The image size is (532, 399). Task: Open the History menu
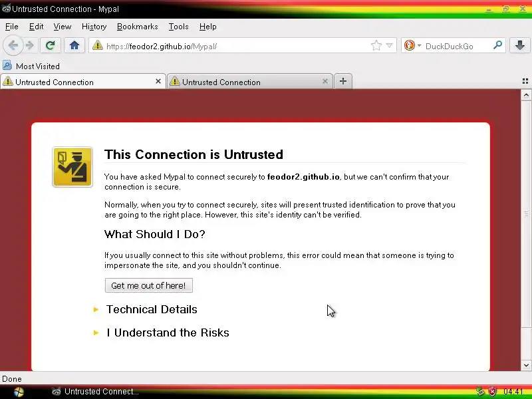94,27
